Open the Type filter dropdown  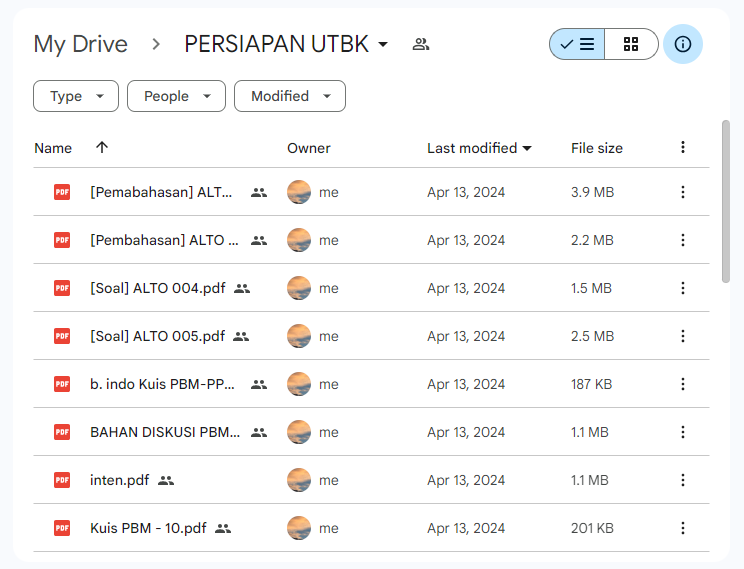pos(76,96)
